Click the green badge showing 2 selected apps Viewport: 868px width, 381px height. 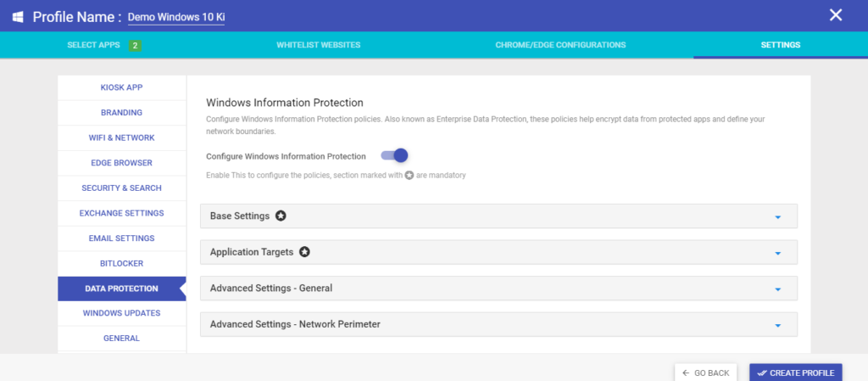point(135,46)
